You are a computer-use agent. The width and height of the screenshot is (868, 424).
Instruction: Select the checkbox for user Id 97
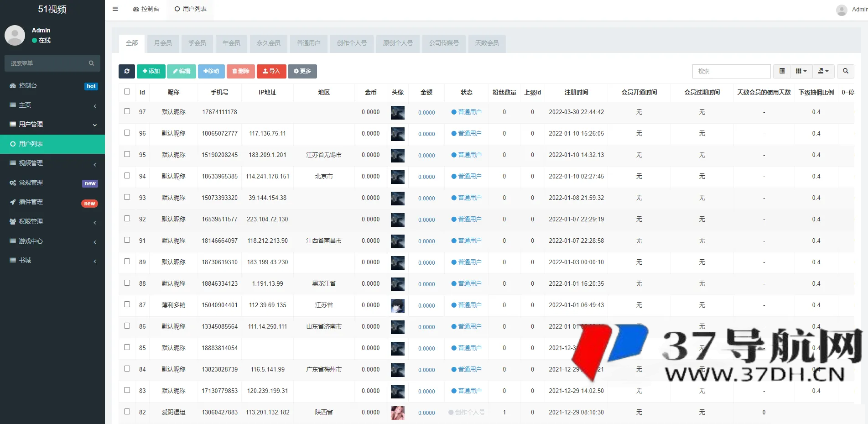pos(127,112)
